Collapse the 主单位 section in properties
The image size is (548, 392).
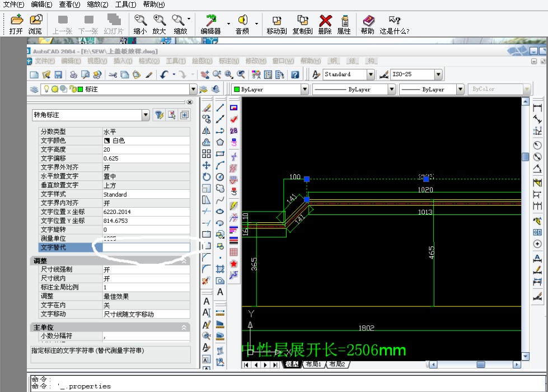point(184,327)
